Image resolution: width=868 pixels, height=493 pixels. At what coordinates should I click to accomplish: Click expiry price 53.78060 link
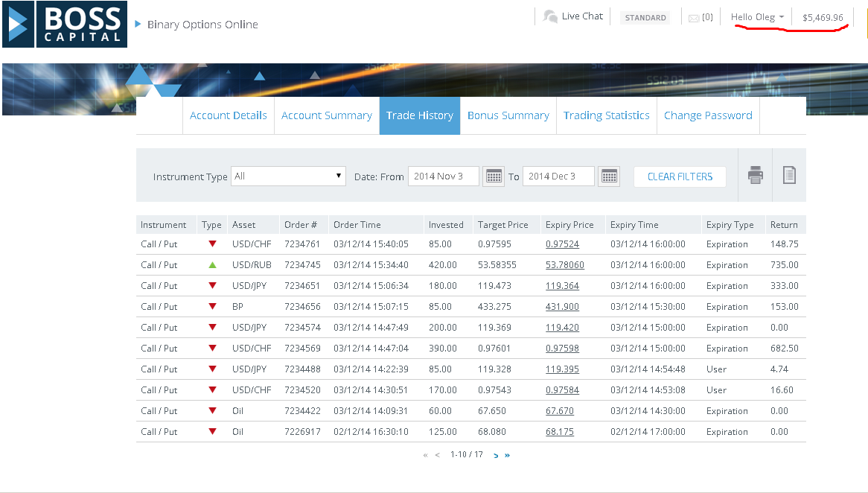[x=564, y=265]
